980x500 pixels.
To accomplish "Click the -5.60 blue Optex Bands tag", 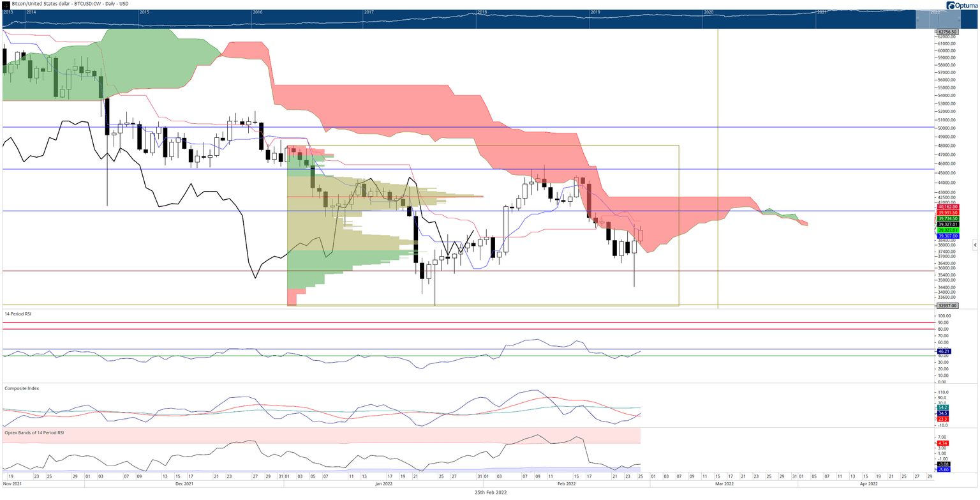I will click(x=944, y=470).
